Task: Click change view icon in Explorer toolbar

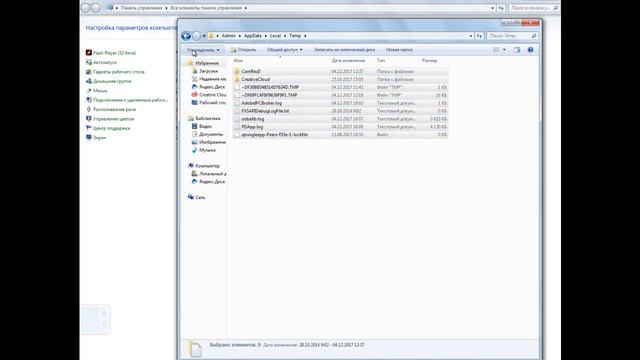Action: click(496, 50)
